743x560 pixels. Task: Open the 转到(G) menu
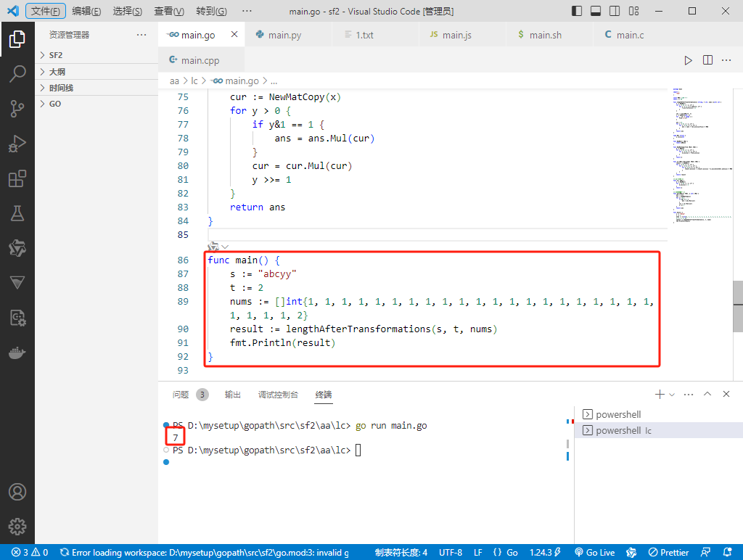pos(211,11)
